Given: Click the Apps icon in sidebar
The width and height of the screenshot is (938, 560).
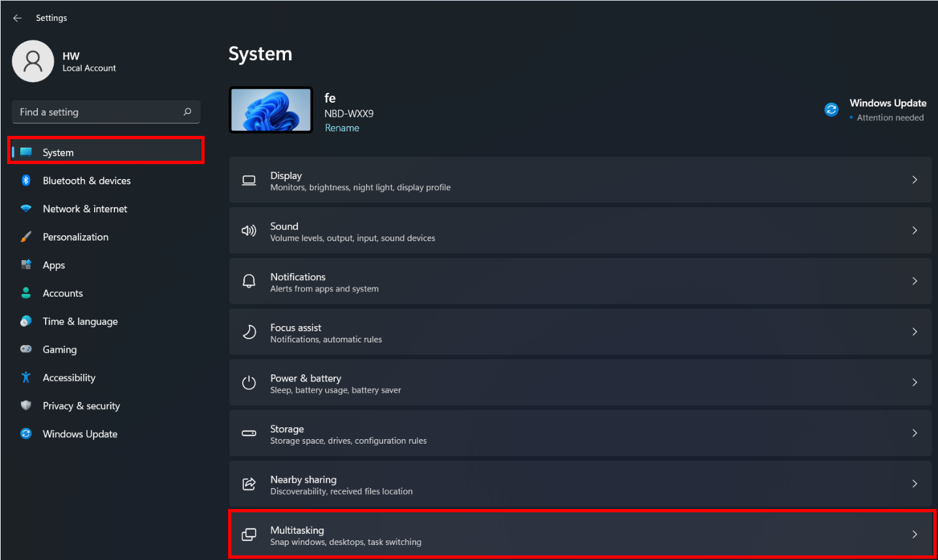Looking at the screenshot, I should pyautogui.click(x=26, y=265).
